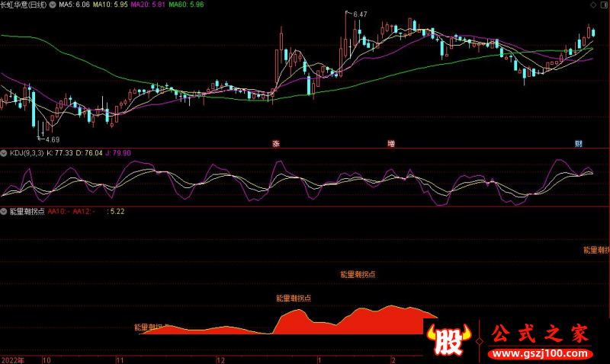This screenshot has height=364, width=610.
Task: Click the 4.69 low price label
Action: (53, 140)
